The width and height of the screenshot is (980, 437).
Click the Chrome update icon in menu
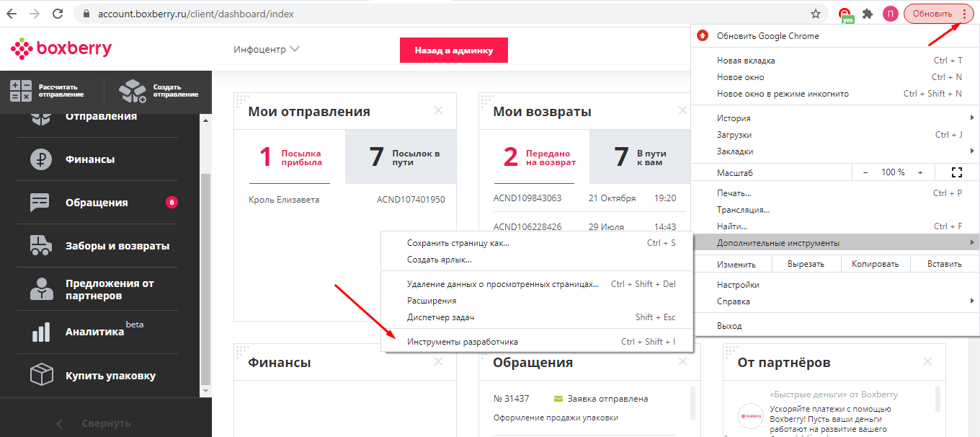point(703,36)
